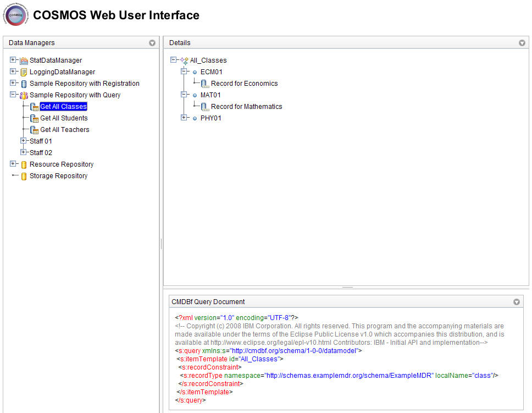Select the Record for Economics label
Screen dimensions: 532x413
click(x=244, y=84)
